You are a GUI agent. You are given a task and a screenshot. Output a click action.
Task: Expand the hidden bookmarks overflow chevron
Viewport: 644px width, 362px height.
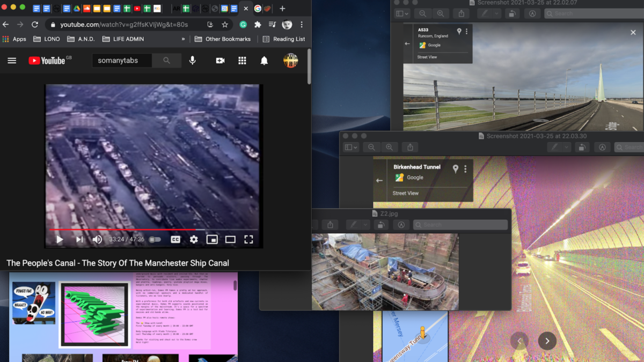(183, 39)
